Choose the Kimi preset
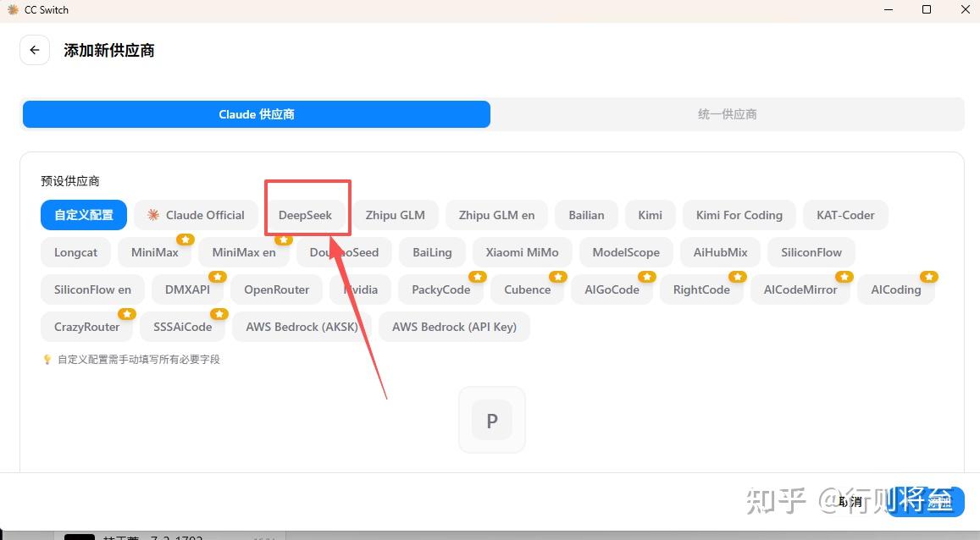 pos(650,215)
